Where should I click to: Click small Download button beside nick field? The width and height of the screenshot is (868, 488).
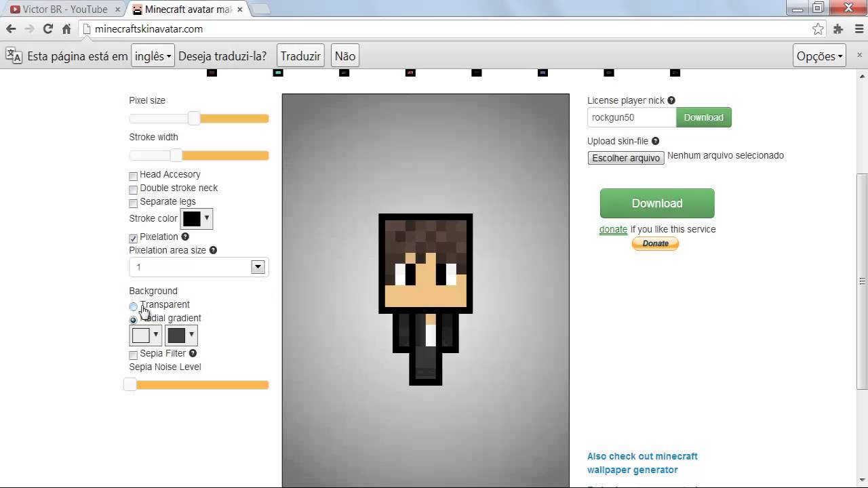[704, 117]
